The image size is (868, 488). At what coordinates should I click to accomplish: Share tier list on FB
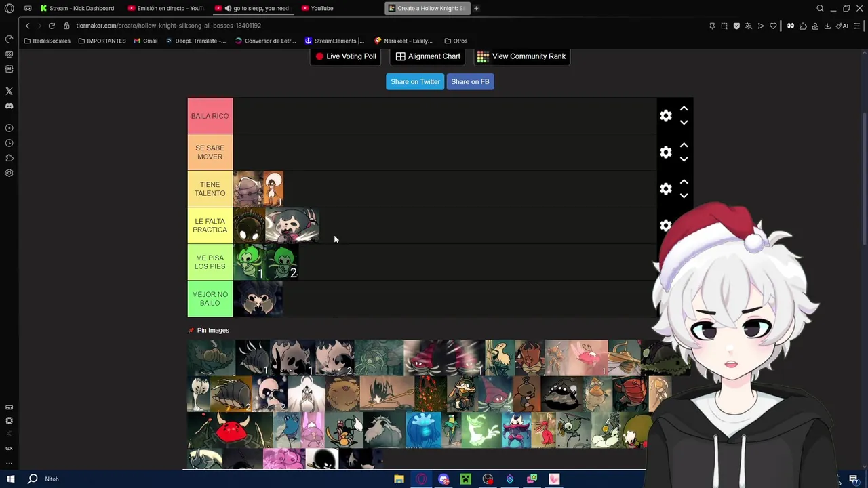[470, 81]
